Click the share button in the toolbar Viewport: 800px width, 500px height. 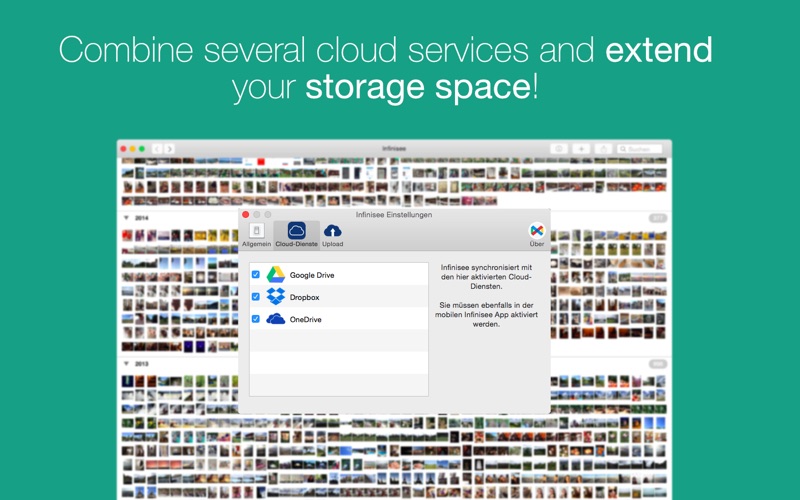click(x=604, y=149)
